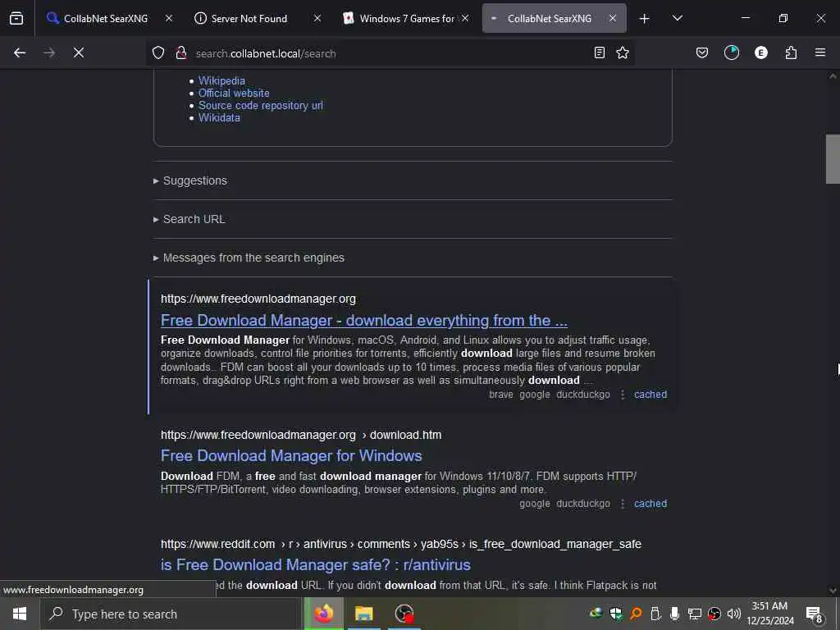Image resolution: width=840 pixels, height=630 pixels.
Task: Open Is Free Download Manager safe result
Action: (x=316, y=565)
